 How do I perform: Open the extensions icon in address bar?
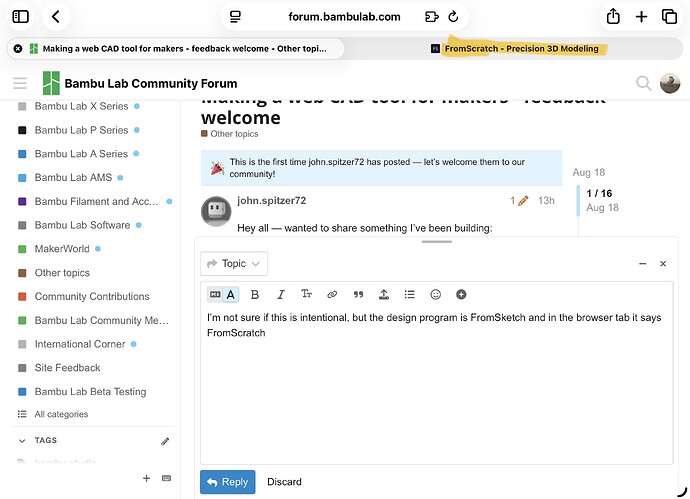(432, 17)
